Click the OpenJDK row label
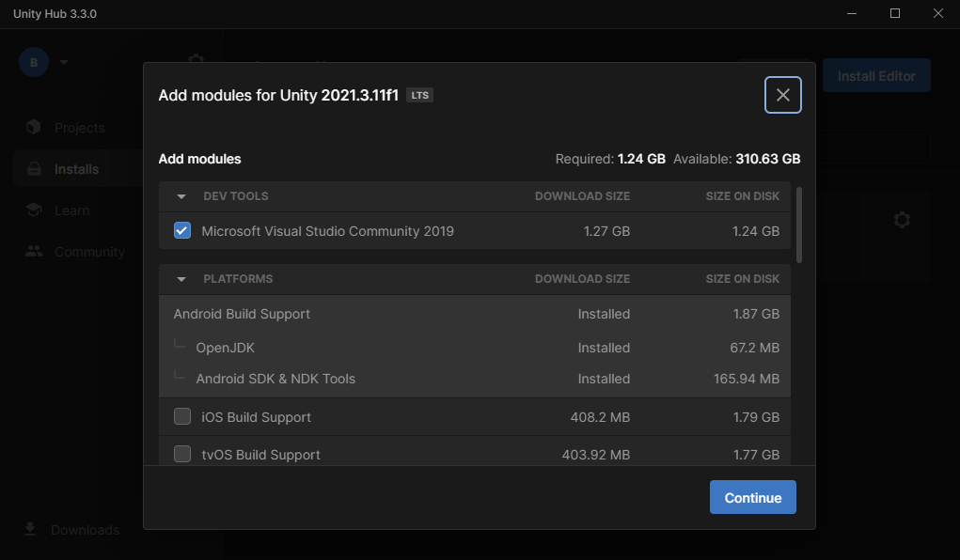Viewport: 960px width, 560px height. pyautogui.click(x=225, y=348)
